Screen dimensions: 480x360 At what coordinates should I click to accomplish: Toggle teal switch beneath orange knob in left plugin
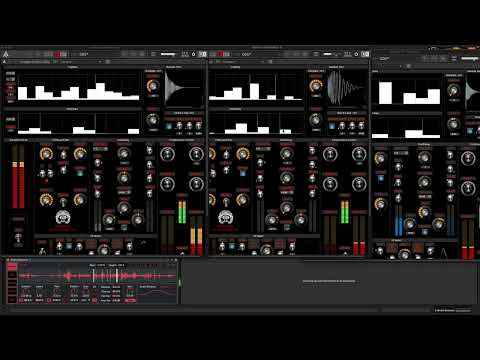(80, 173)
